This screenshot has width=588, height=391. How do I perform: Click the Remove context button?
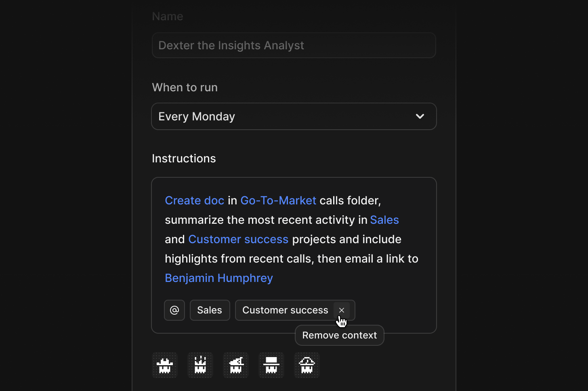tap(339, 335)
